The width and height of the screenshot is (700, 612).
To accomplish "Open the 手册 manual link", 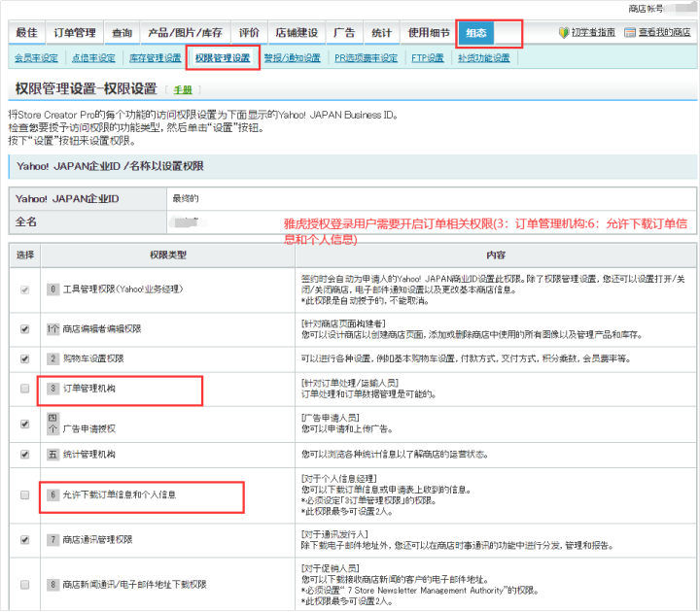I will [183, 90].
